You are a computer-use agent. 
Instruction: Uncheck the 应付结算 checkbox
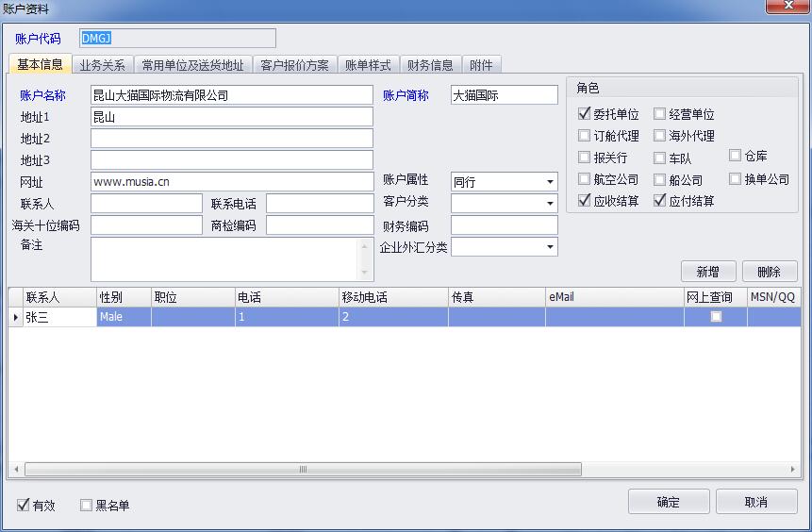click(659, 200)
